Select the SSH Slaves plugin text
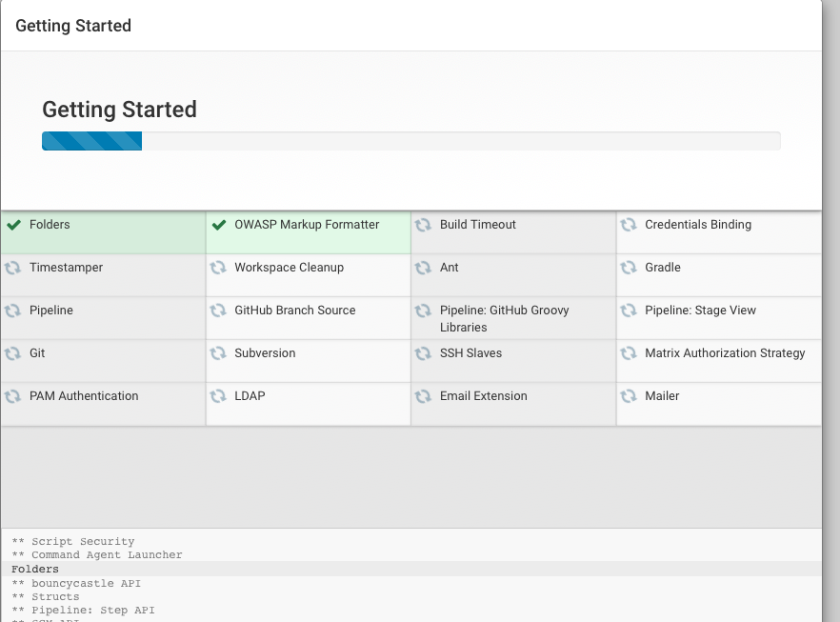Image resolution: width=840 pixels, height=622 pixels. [470, 353]
